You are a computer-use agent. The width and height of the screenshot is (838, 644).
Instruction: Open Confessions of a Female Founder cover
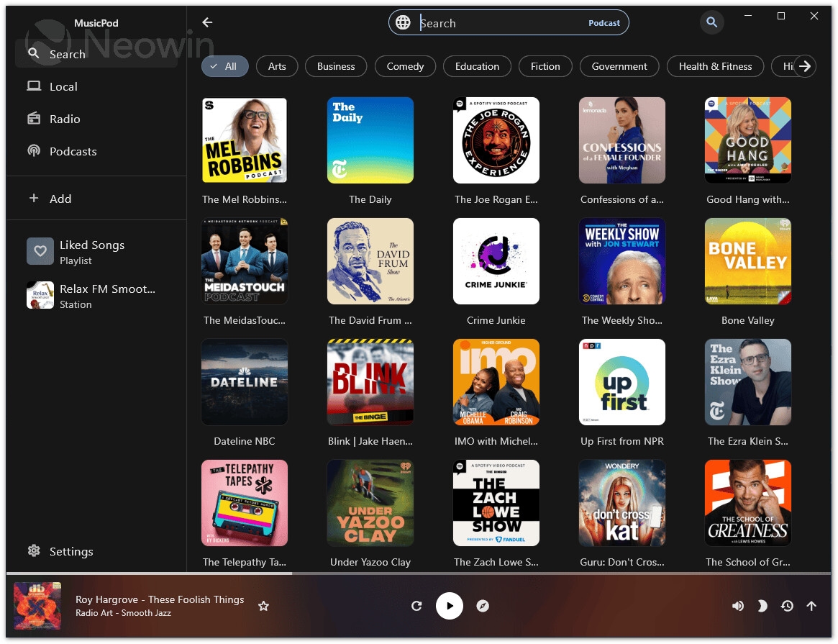(622, 140)
